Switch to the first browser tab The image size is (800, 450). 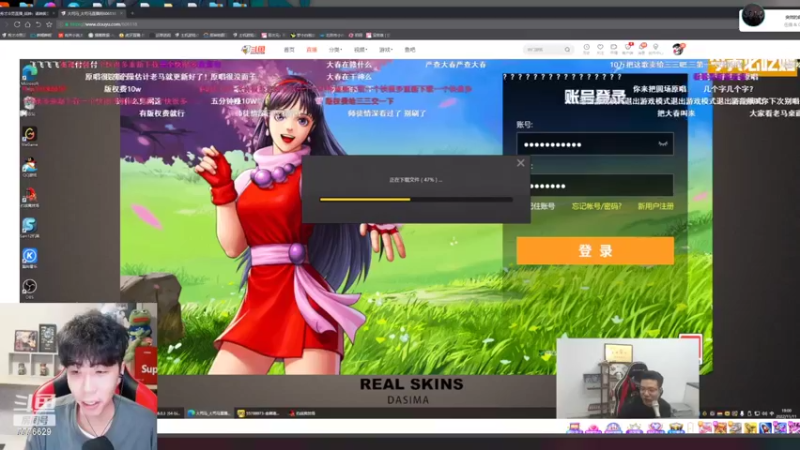(x=26, y=13)
